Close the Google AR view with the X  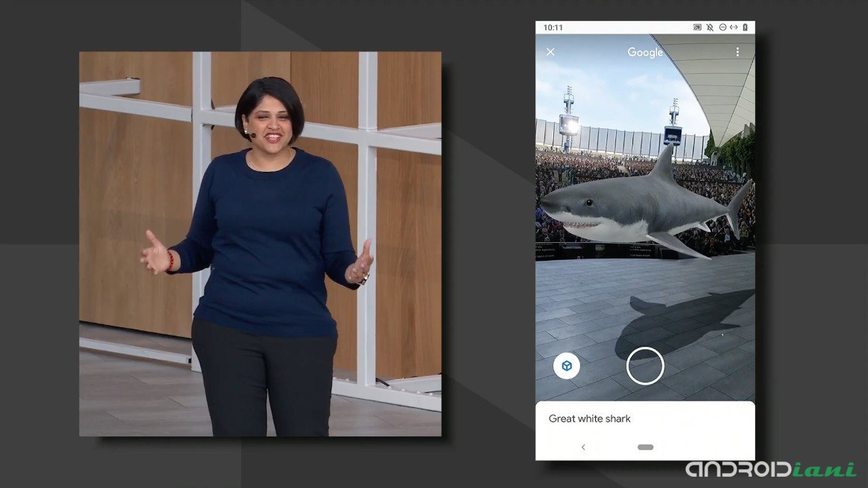550,52
